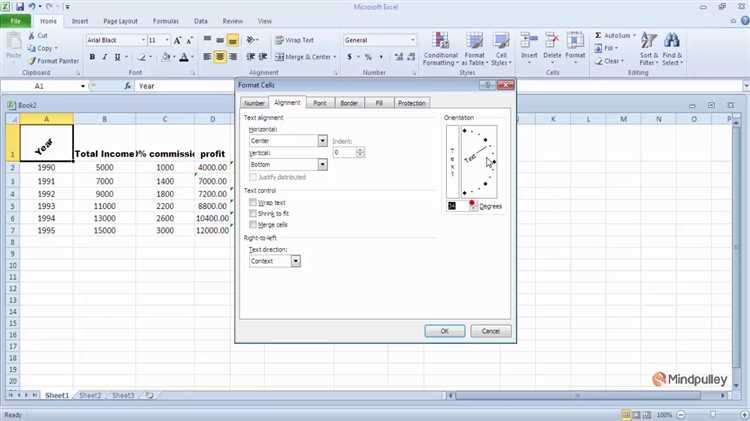Click the Percent Style icon
This screenshot has width=750, height=421.
[x=368, y=57]
